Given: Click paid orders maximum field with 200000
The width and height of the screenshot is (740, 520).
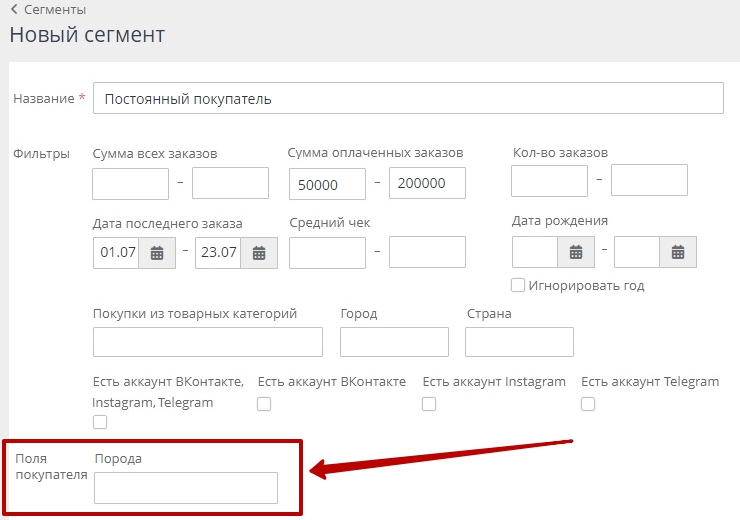Looking at the screenshot, I should coord(427,184).
